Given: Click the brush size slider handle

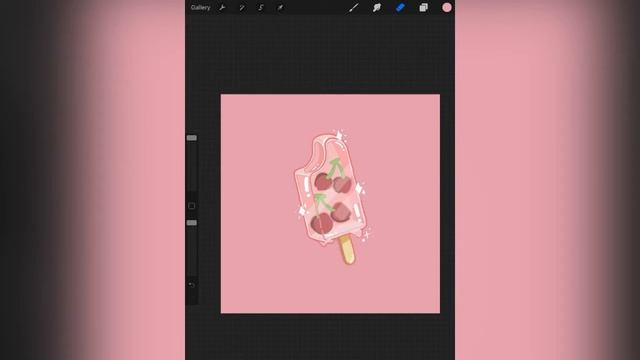Looking at the screenshot, I should point(192,138).
